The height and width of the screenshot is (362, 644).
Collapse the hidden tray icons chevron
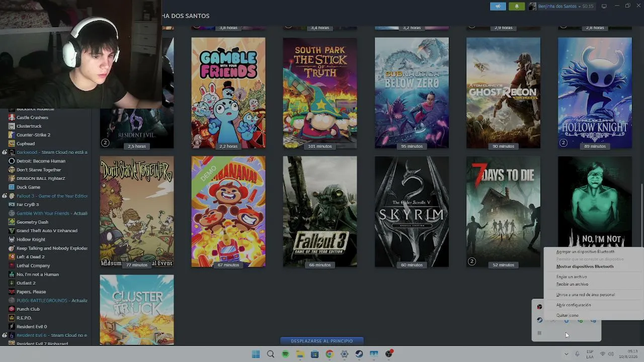coord(567,354)
